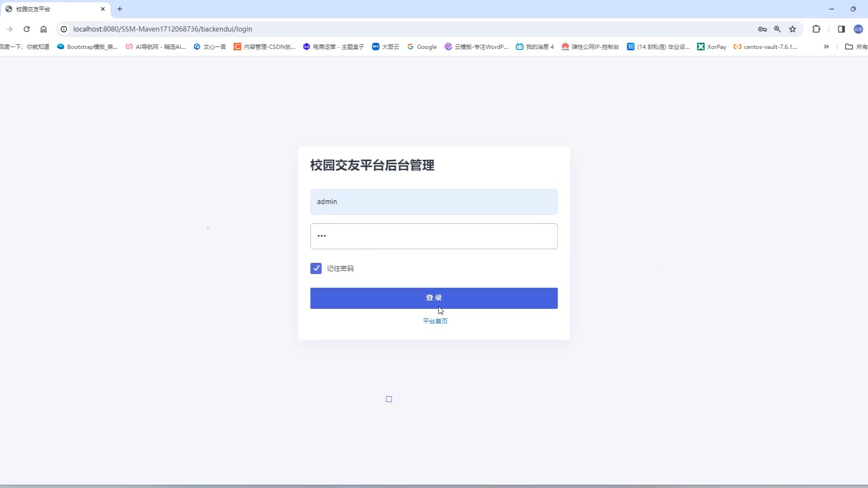Open the 我的消息 4 bookmark
This screenshot has width=868, height=488.
(535, 47)
